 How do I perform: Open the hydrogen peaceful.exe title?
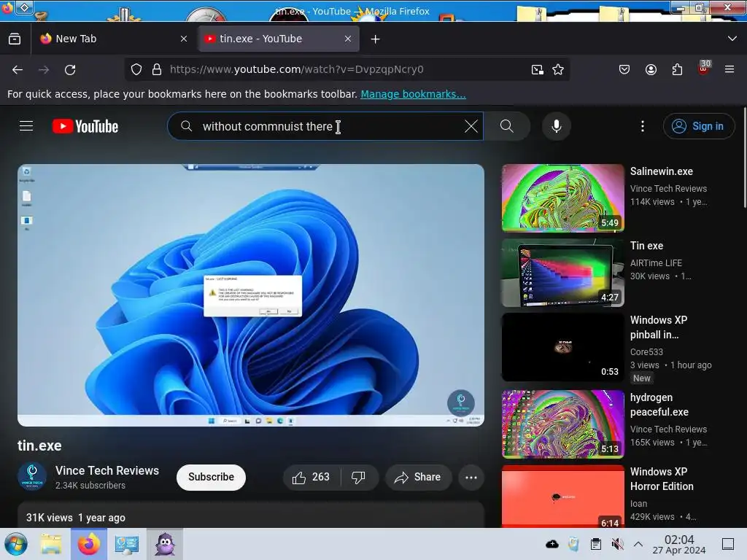659,405
